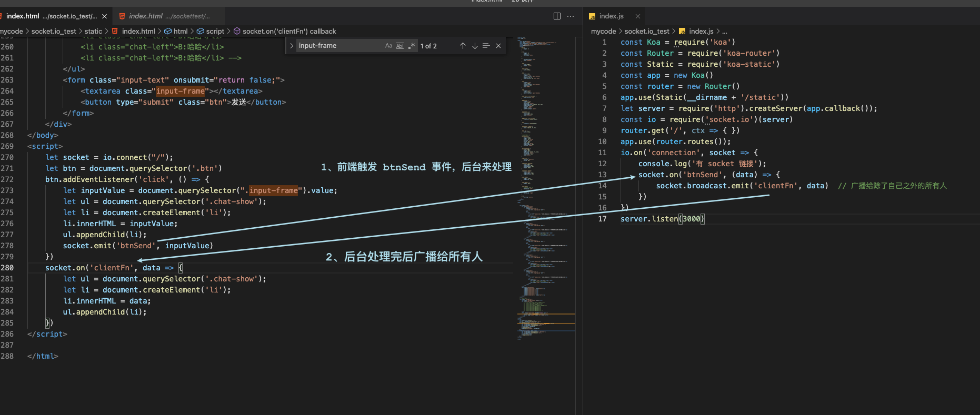Click the highlighted input-frame in textarea tag
980x415 pixels.
pos(180,91)
